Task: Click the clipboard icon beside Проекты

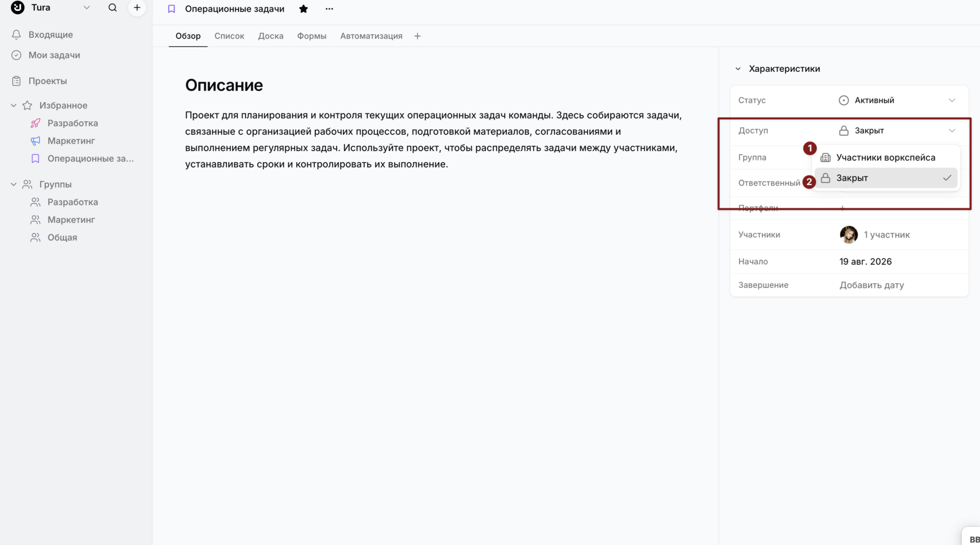Action: tap(16, 81)
